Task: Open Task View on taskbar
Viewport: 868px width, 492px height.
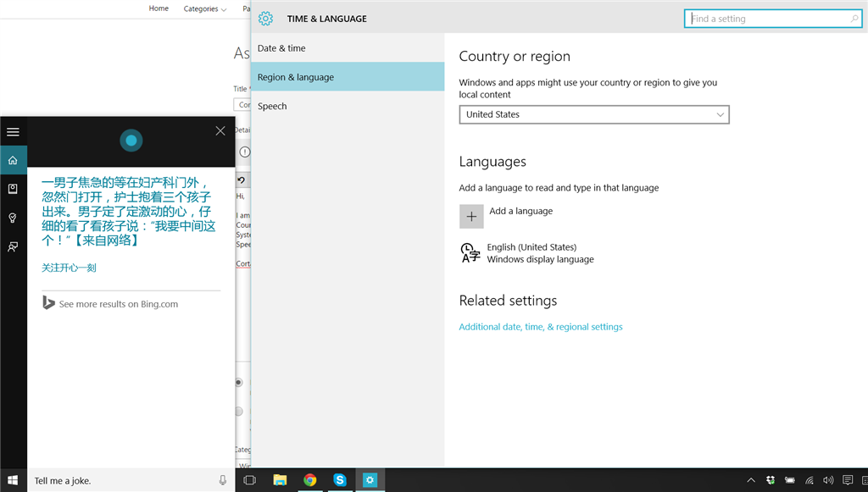Action: (x=250, y=480)
